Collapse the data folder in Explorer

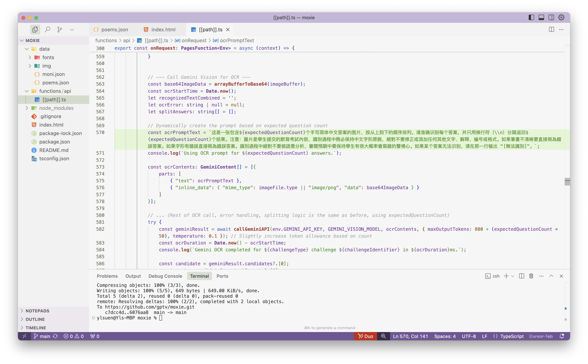[x=27, y=49]
